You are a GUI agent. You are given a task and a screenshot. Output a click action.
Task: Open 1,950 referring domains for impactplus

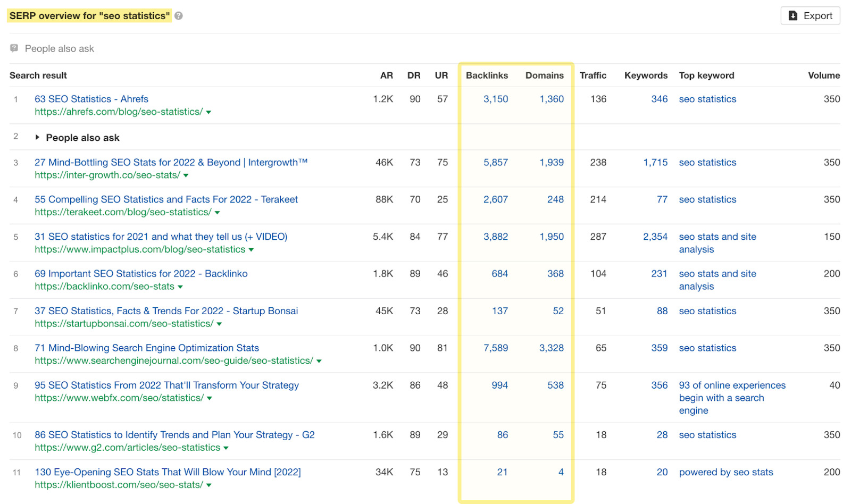coord(552,237)
